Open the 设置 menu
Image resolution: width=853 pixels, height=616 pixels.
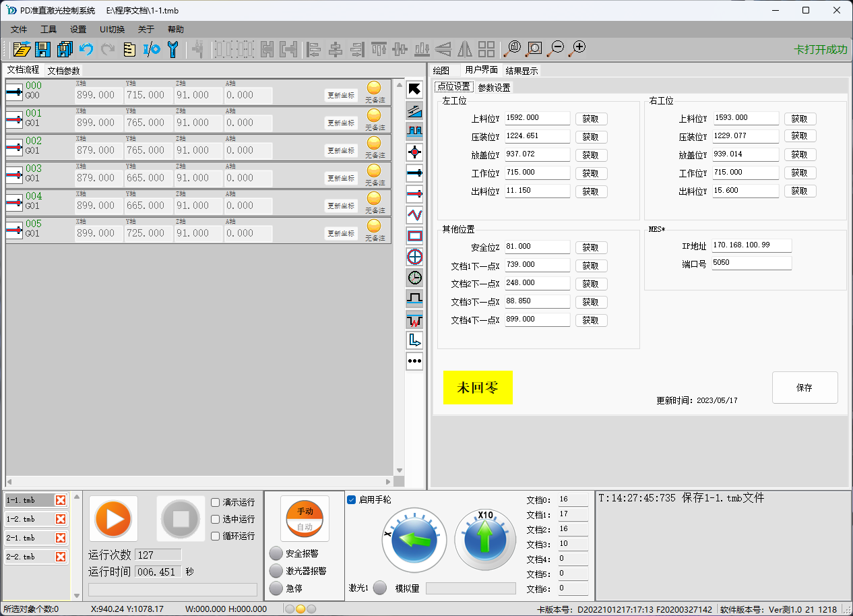[x=78, y=30]
